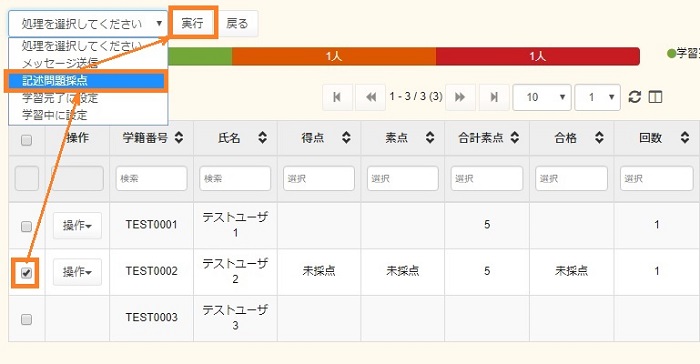The height and width of the screenshot is (364, 700).
Task: Go to the first page of results
Action: 338,97
